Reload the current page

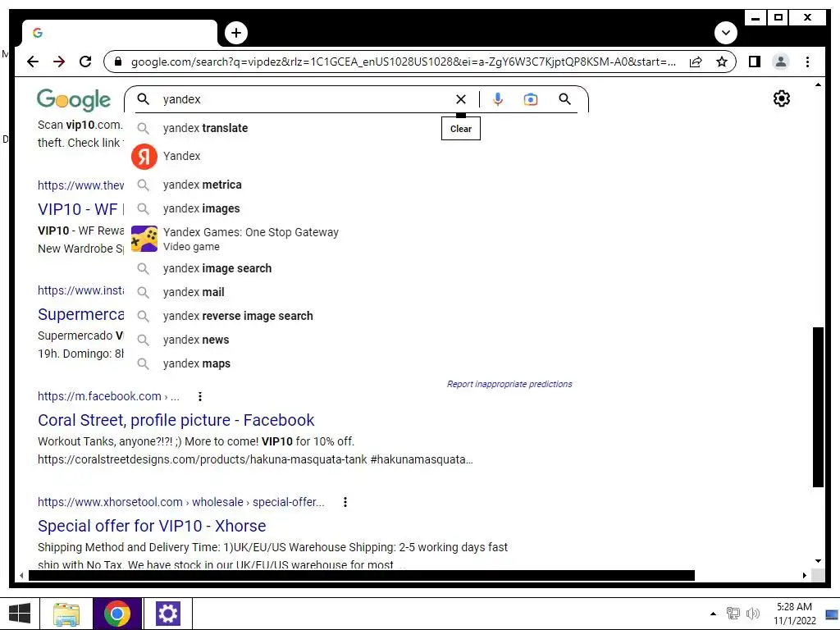pos(85,62)
